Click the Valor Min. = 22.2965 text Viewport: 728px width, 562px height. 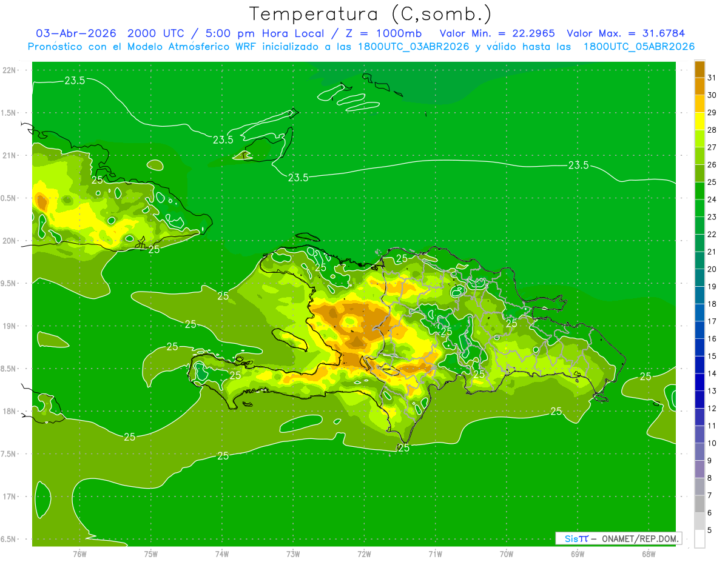point(496,33)
